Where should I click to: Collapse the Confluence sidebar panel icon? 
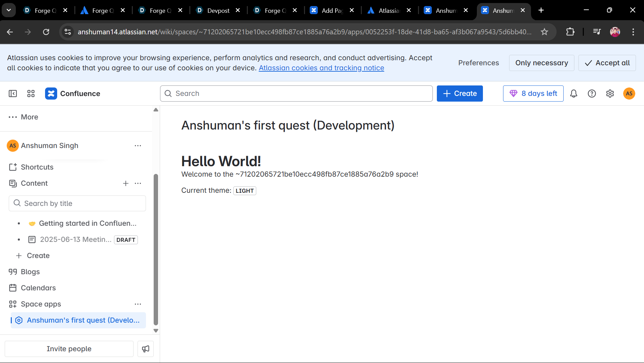click(13, 94)
